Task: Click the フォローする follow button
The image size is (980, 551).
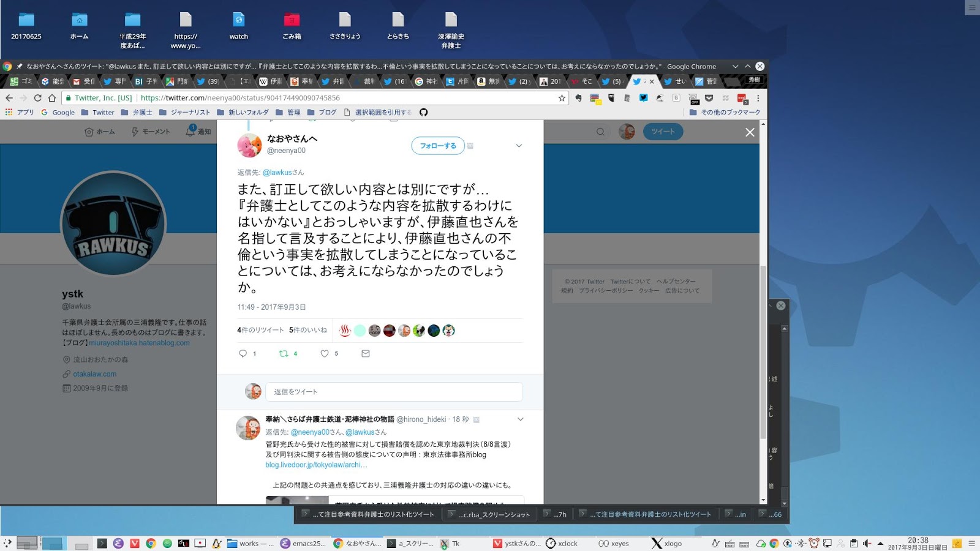Action: click(438, 146)
